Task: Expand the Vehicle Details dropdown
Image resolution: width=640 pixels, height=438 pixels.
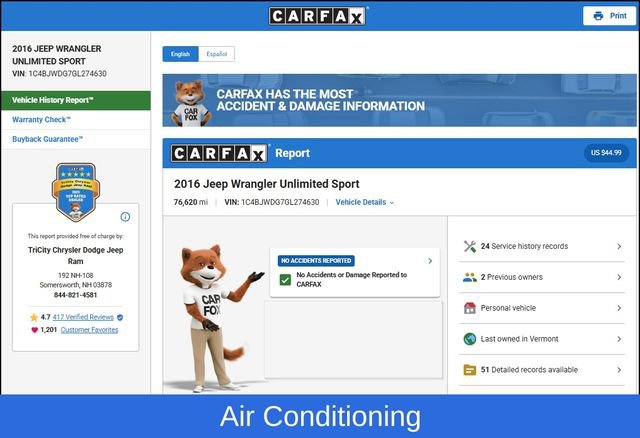Action: tap(365, 202)
